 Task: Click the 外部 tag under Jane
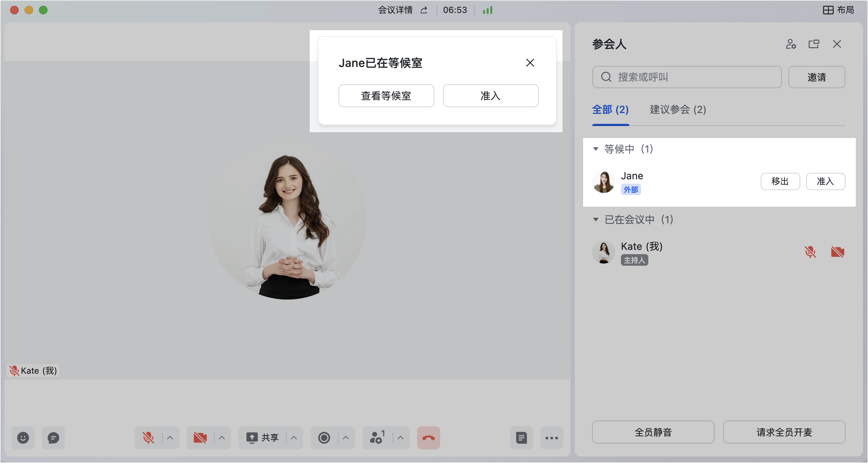click(631, 190)
